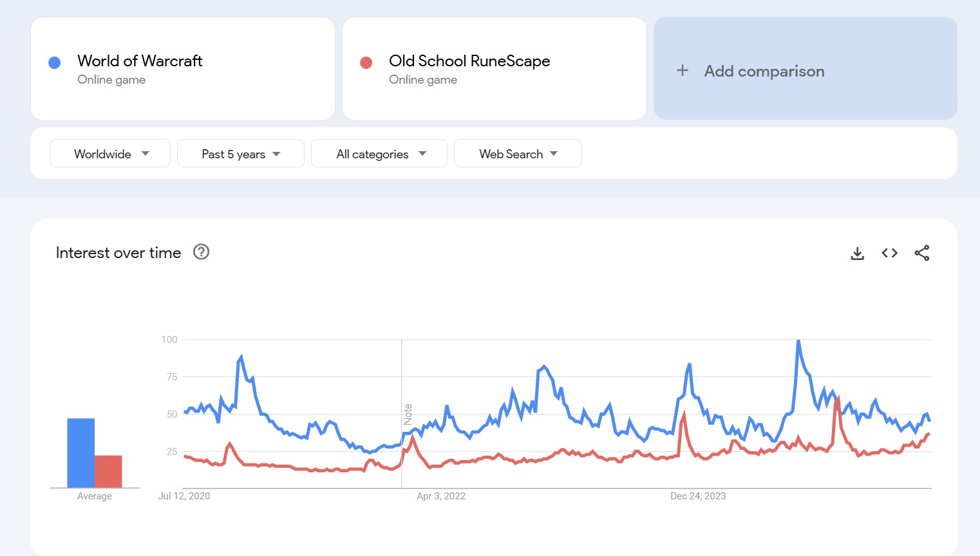Edit the Old School RuneScape search term

[x=469, y=60]
